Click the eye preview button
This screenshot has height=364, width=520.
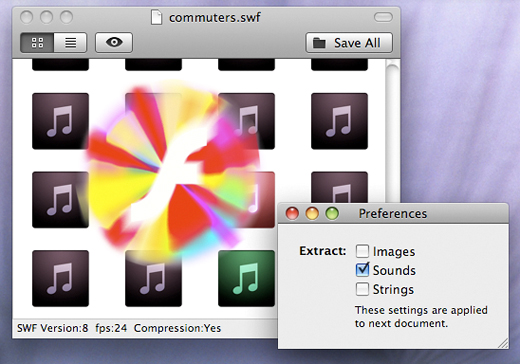pos(114,43)
